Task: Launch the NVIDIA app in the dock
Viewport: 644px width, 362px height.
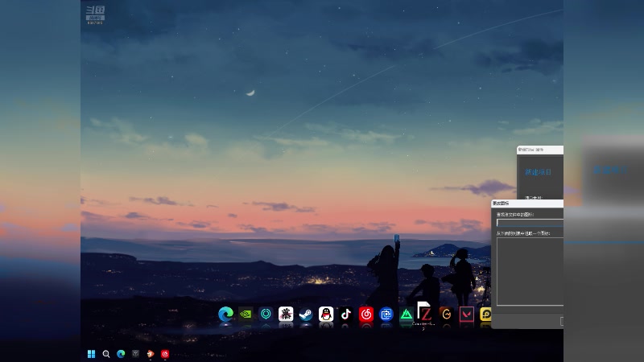Action: click(246, 315)
